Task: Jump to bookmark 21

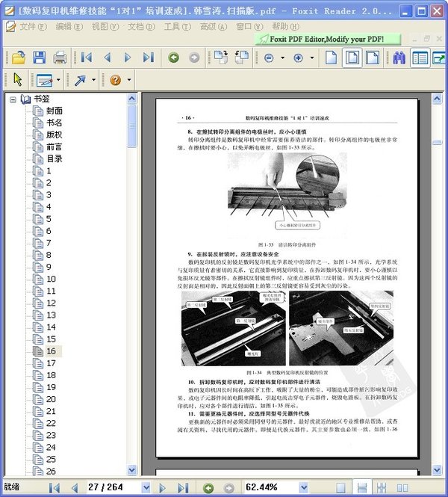Action: coord(51,411)
